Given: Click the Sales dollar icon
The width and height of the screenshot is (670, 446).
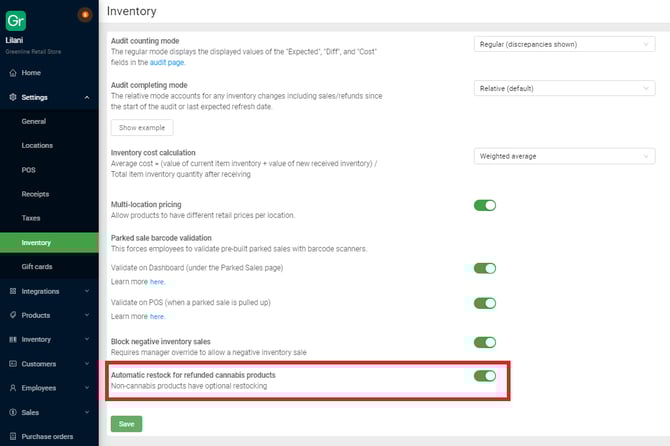Looking at the screenshot, I should (12, 411).
